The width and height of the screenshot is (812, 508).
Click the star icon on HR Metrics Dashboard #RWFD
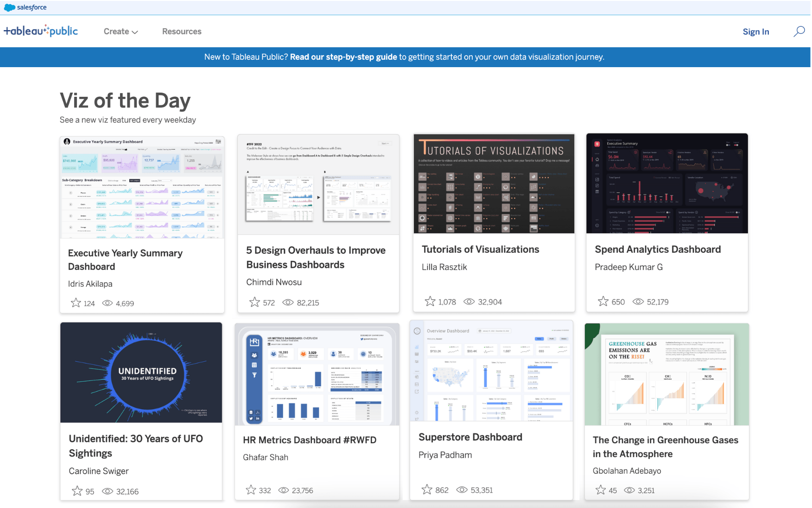(250, 490)
